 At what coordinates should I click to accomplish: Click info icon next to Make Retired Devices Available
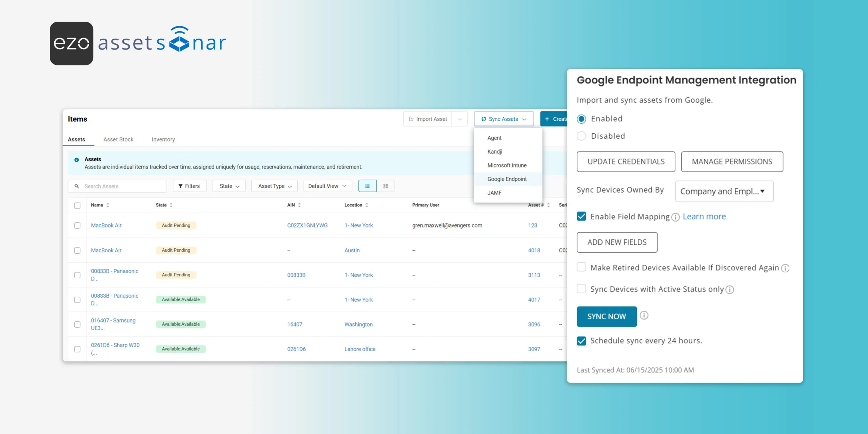(x=785, y=268)
